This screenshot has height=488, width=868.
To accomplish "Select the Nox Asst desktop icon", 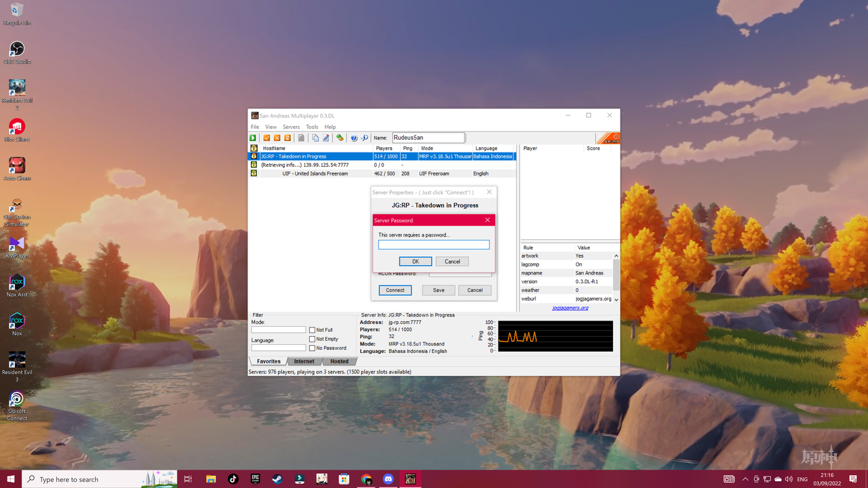I will click(17, 285).
